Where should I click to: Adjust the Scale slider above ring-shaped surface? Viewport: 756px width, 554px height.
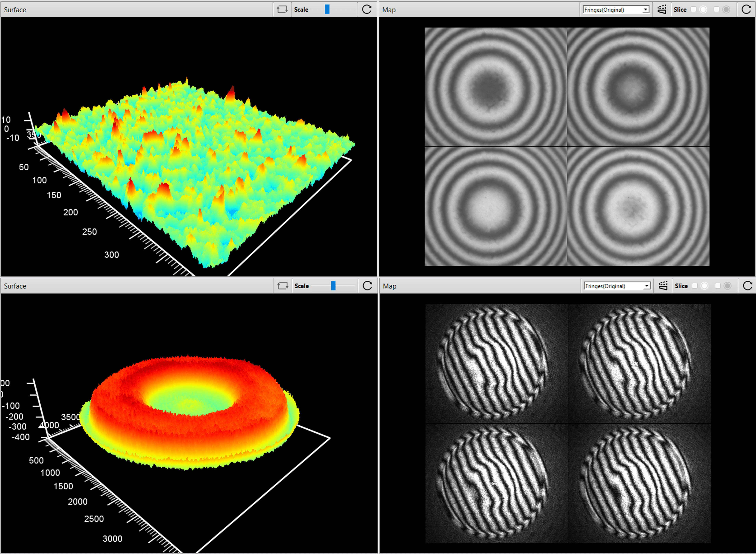pyautogui.click(x=333, y=286)
